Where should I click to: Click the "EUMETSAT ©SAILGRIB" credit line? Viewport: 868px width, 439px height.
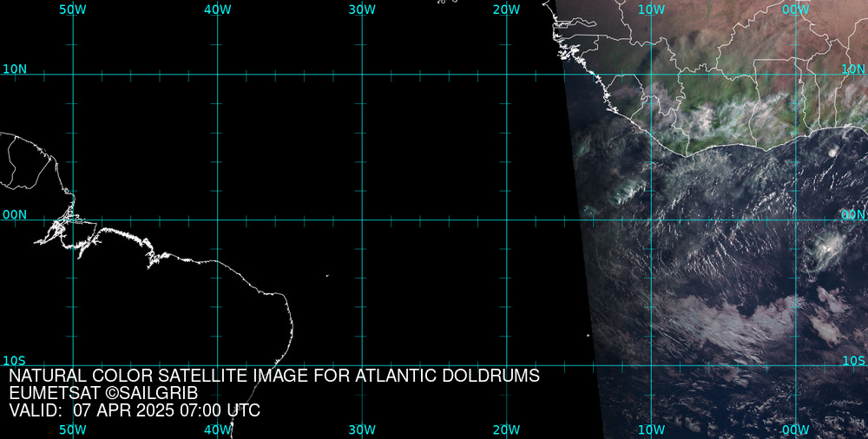pos(103,393)
